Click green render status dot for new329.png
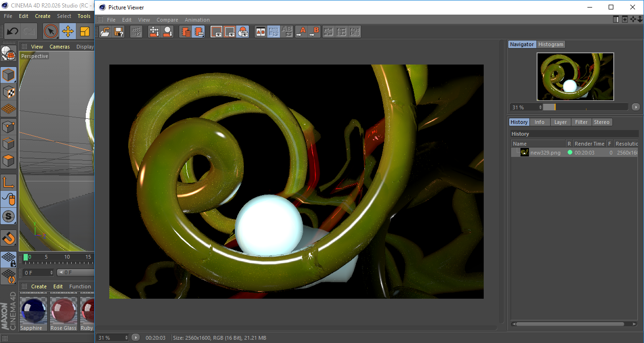644x343 pixels. coord(570,152)
